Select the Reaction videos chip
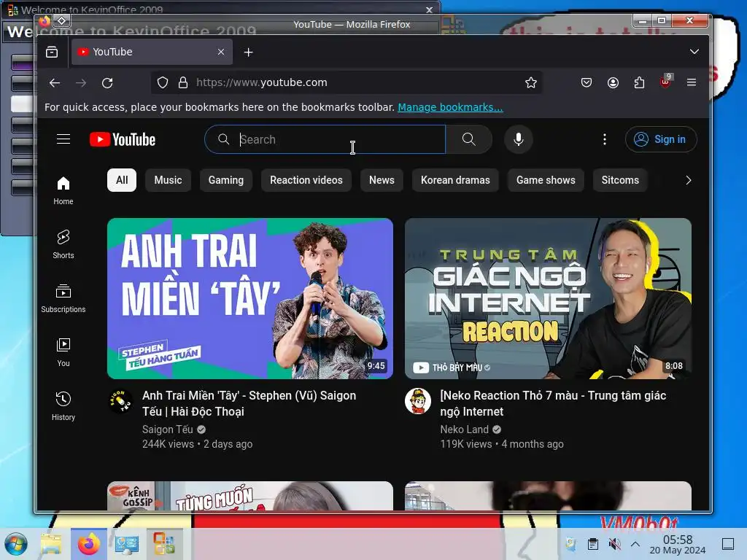This screenshot has height=560, width=747. (x=306, y=180)
